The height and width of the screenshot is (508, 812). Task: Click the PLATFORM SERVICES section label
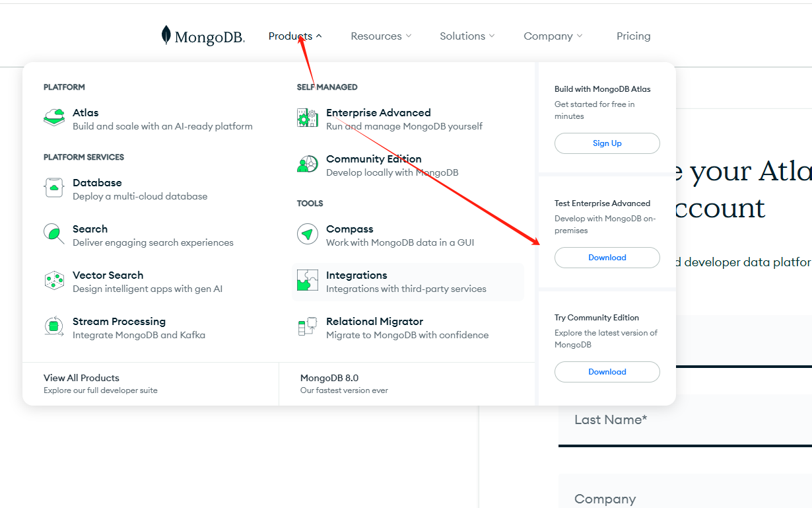pyautogui.click(x=84, y=157)
